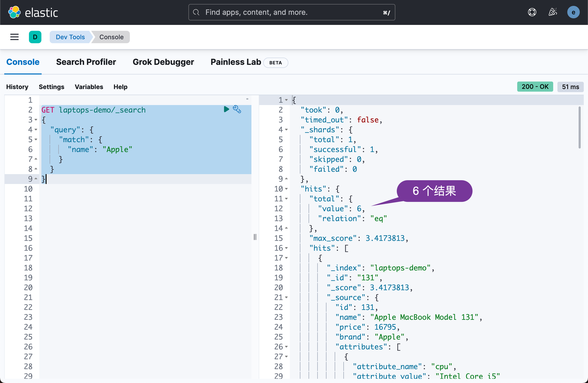
Task: Open console Settings
Action: pos(51,87)
